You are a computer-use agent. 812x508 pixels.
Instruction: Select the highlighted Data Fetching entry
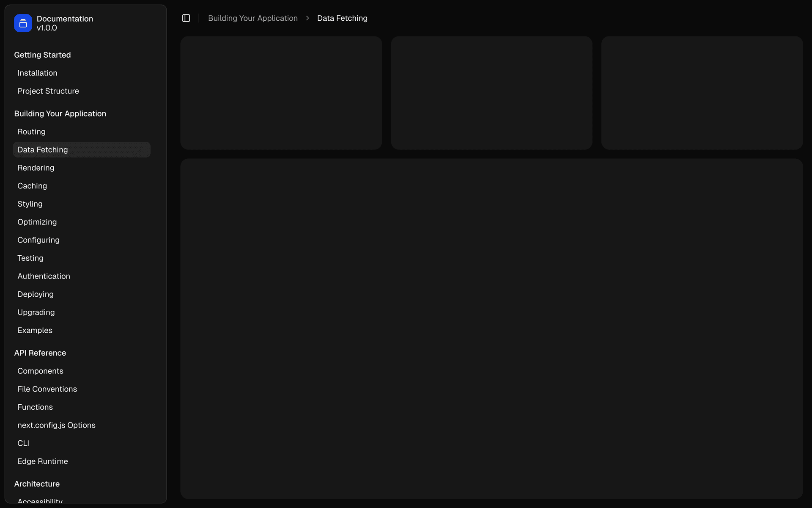point(43,149)
